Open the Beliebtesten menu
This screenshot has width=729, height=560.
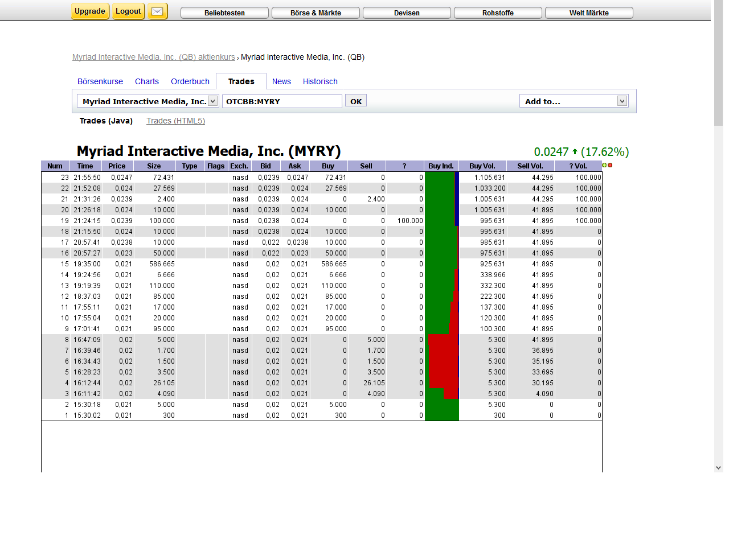pyautogui.click(x=224, y=13)
